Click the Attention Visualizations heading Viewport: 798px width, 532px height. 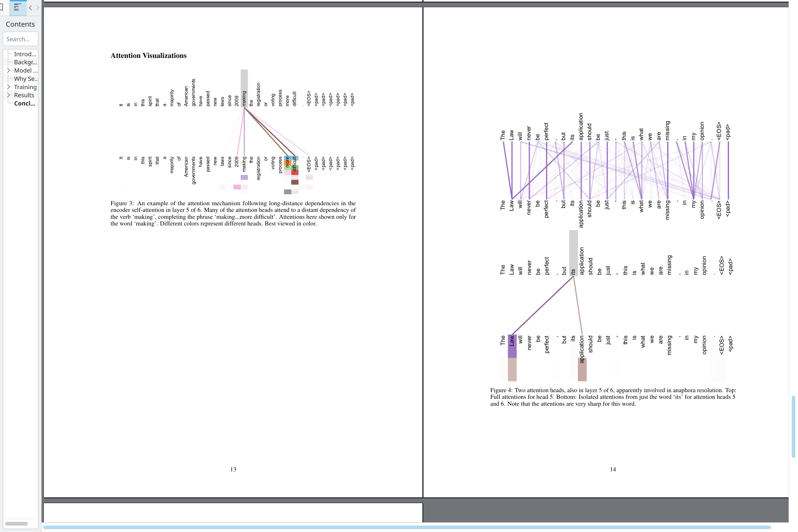148,56
